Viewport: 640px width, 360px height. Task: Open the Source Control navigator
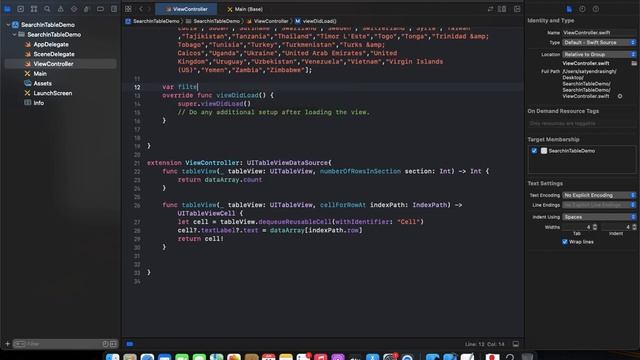pos(20,9)
